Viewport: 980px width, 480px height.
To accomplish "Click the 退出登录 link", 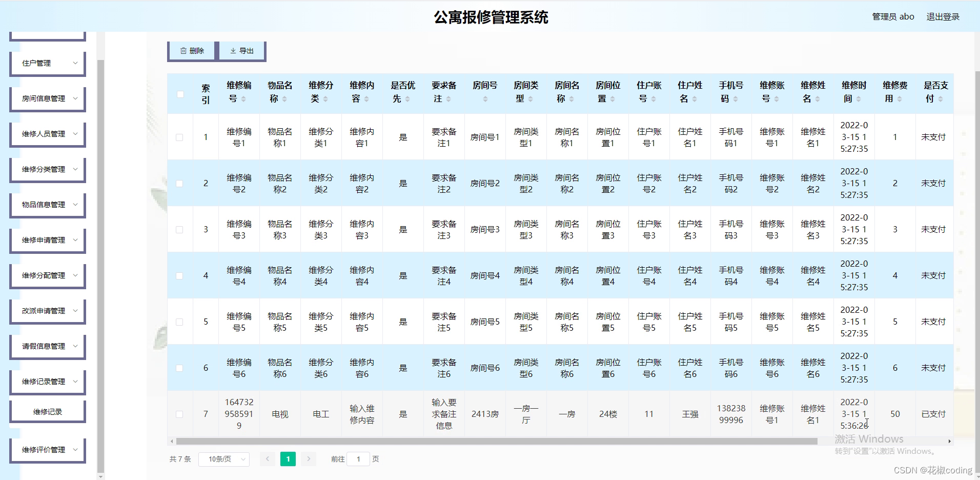I will click(x=943, y=16).
